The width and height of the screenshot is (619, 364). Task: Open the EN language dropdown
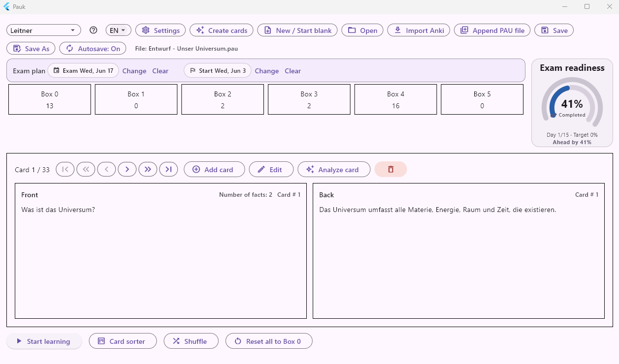(118, 30)
